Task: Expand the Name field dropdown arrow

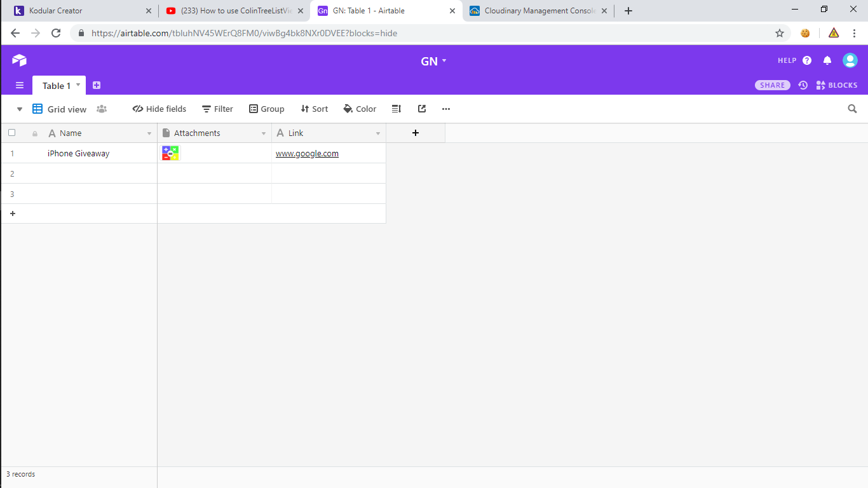Action: (149, 133)
